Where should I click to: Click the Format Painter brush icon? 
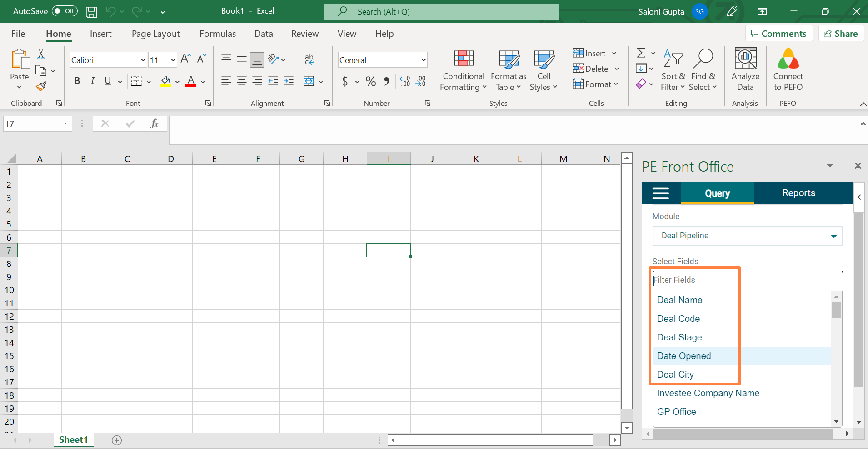click(41, 86)
